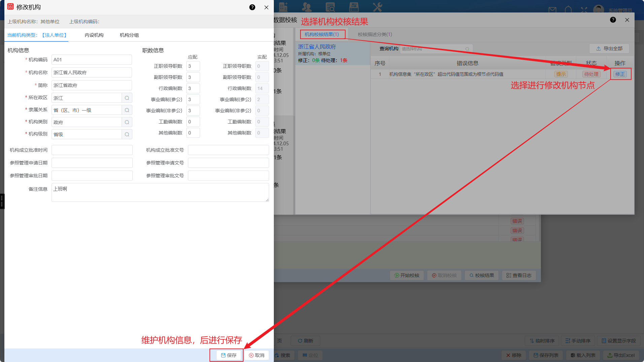Open 校核描述分类(1) tab
Screen dimensions: 644x362
pyautogui.click(x=375, y=34)
